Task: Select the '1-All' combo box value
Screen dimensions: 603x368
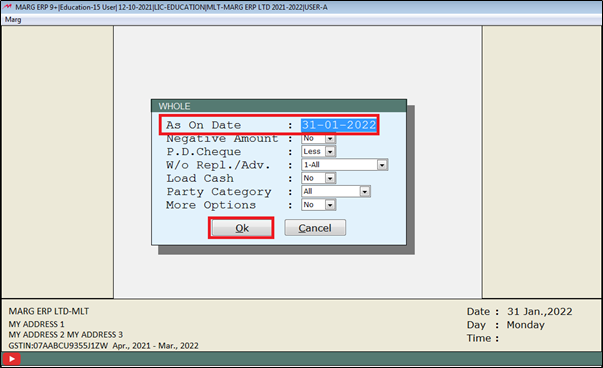Action: pos(344,165)
